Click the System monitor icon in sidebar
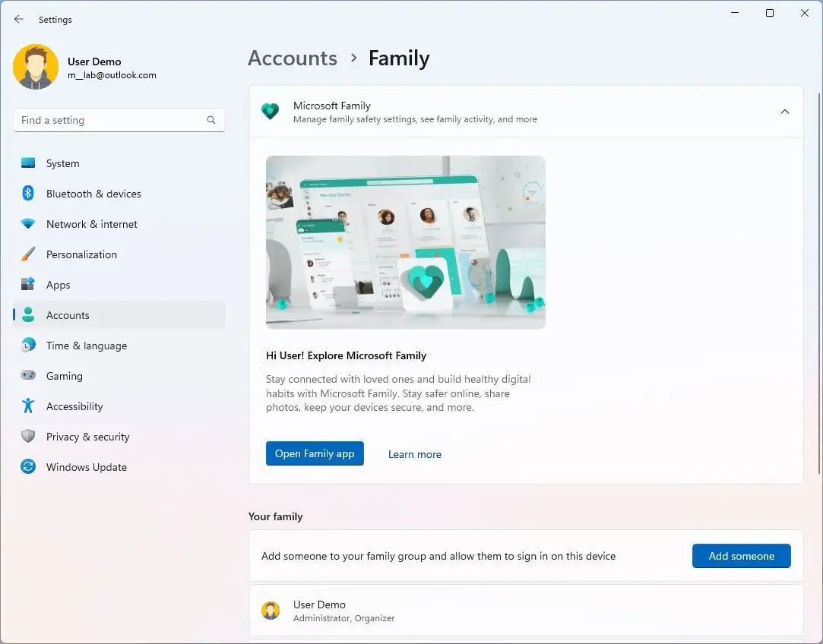823x644 pixels. click(28, 163)
